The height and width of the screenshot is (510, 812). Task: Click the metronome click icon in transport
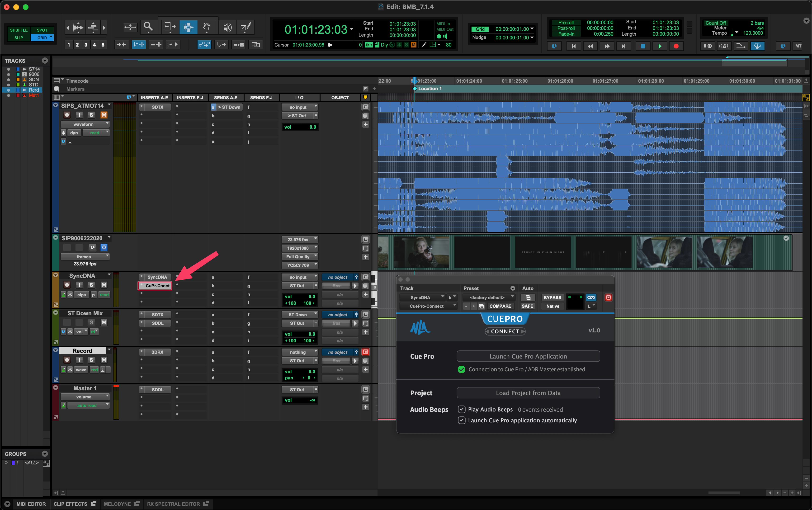pos(724,46)
